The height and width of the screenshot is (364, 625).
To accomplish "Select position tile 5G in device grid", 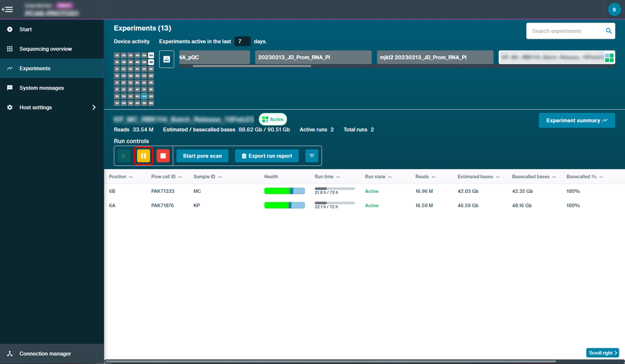I will [144, 96].
